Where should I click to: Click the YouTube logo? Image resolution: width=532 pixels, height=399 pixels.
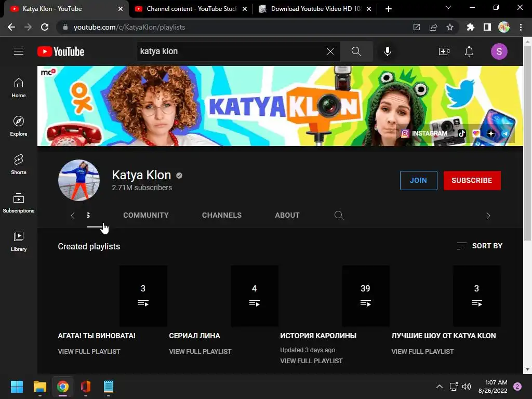(x=61, y=51)
